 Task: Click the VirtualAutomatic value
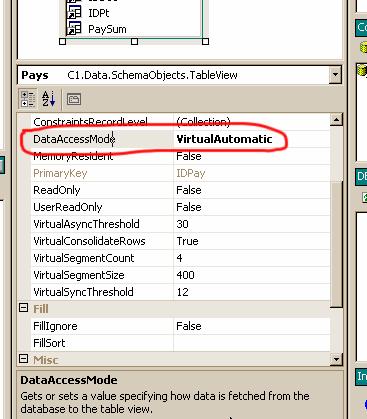(224, 139)
